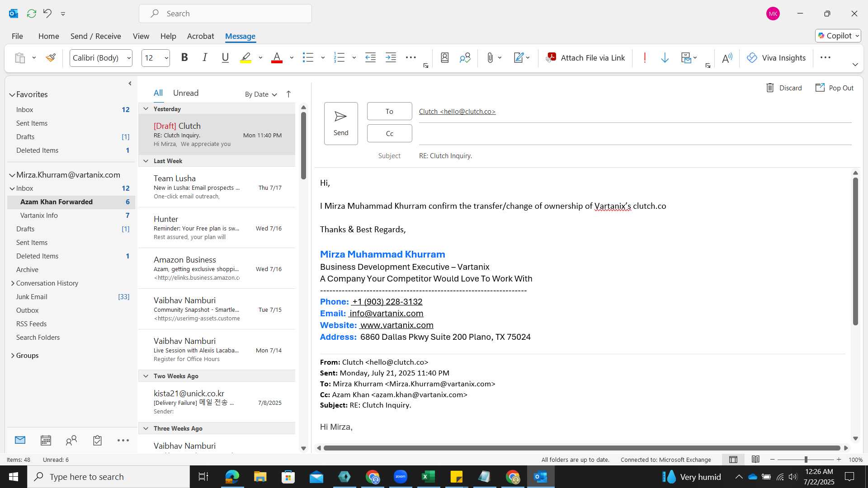Image resolution: width=868 pixels, height=488 pixels.
Task: Open the Signature icon menu
Action: point(521,58)
